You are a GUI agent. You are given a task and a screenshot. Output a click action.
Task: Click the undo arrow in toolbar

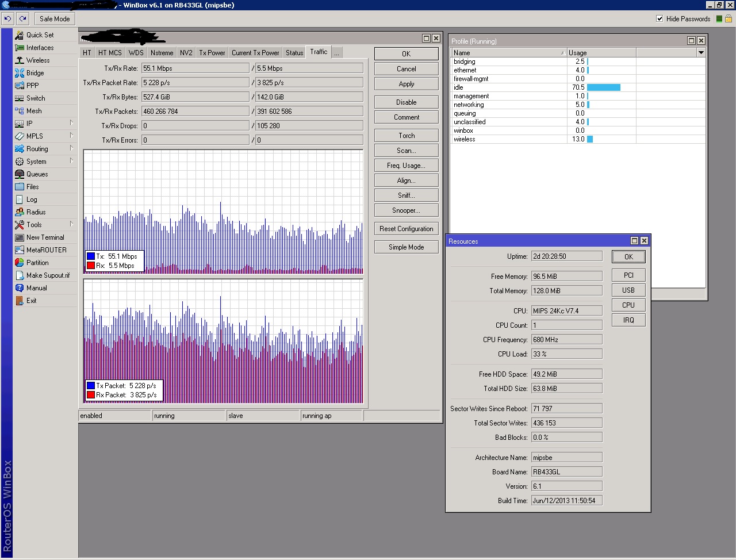pyautogui.click(x=7, y=18)
